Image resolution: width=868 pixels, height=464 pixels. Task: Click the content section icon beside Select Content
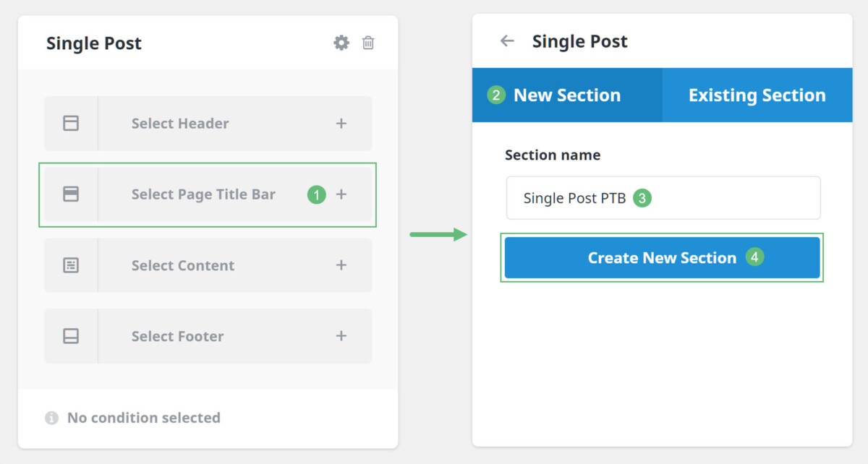[70, 265]
